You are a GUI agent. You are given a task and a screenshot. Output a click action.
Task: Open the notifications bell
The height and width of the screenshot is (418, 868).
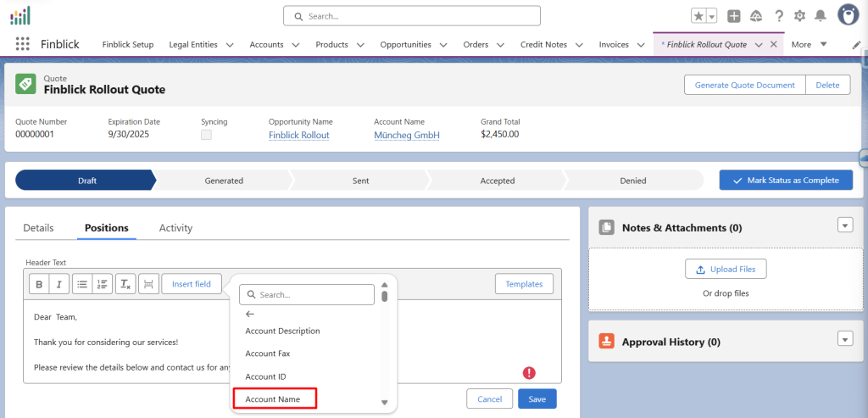coord(821,16)
